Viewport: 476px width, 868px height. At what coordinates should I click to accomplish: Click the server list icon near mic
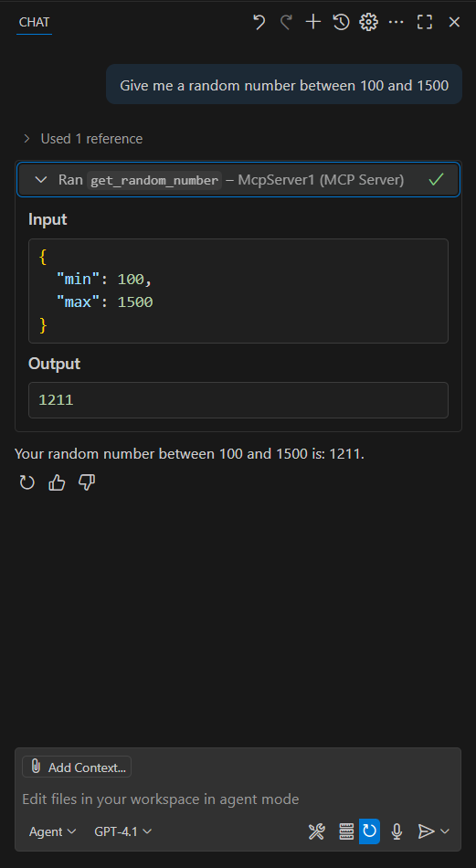click(346, 831)
